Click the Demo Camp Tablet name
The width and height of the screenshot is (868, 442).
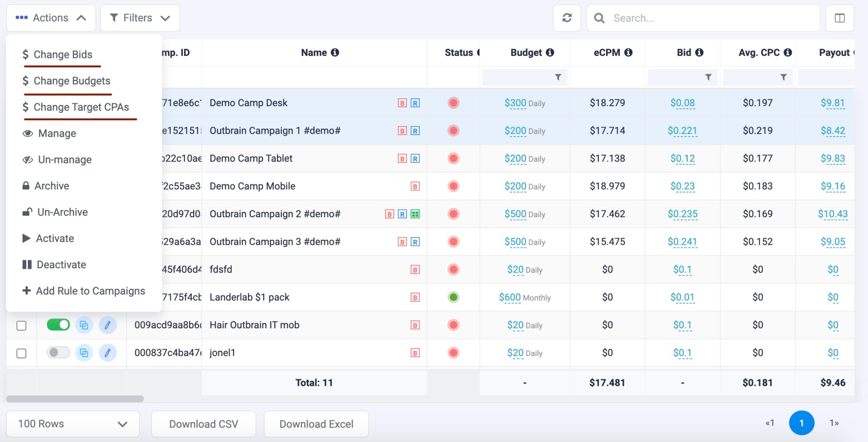(251, 159)
